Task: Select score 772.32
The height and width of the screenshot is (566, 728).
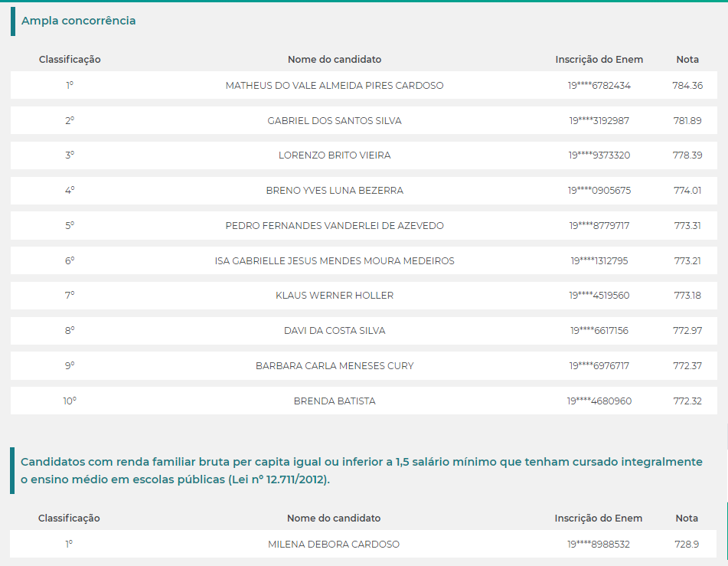Action: click(x=687, y=401)
